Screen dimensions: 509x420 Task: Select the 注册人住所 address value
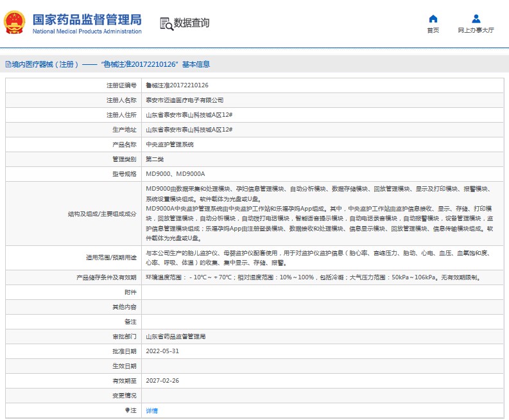(x=189, y=115)
